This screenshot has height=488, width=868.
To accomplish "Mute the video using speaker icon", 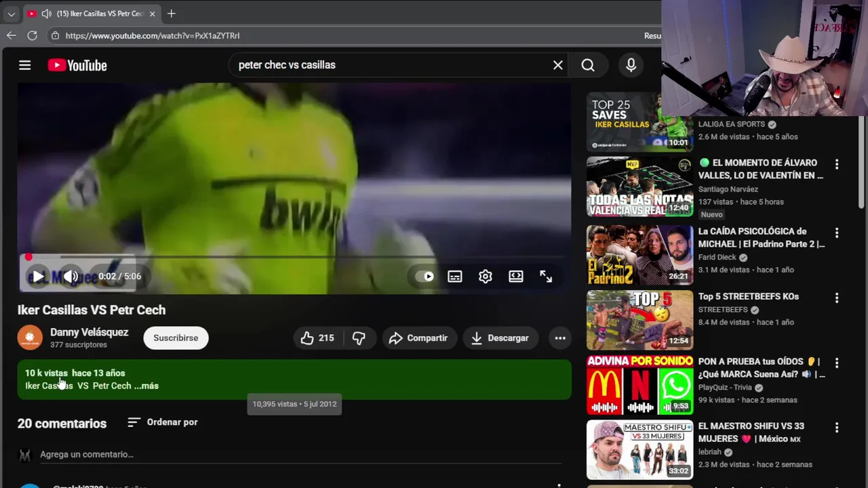I will tap(71, 276).
